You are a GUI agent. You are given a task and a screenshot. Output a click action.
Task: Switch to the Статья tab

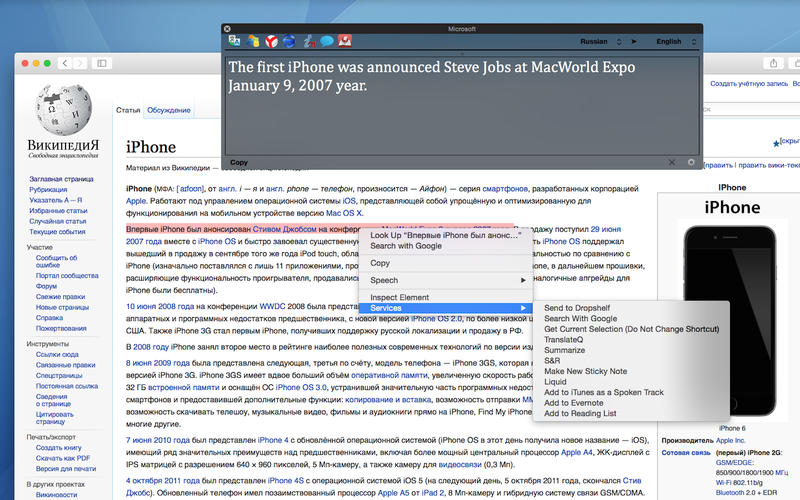pyautogui.click(x=128, y=110)
